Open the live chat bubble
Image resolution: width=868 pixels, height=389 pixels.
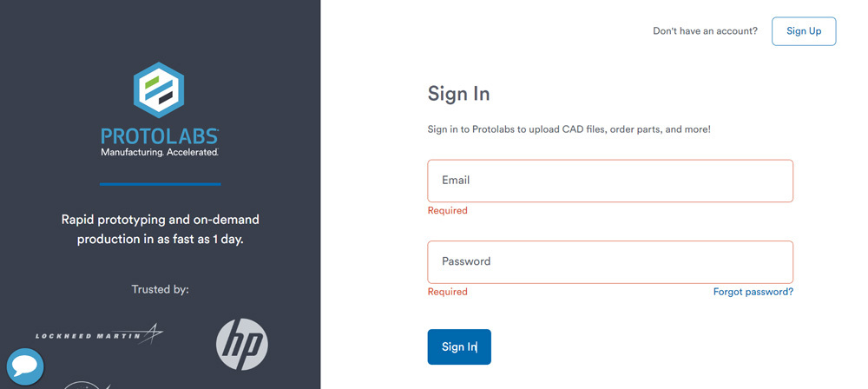click(x=25, y=366)
